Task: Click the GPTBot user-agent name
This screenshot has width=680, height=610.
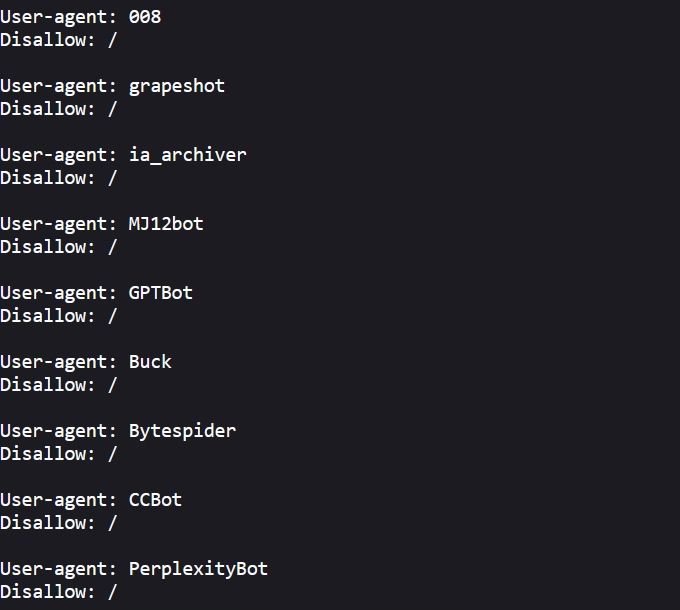Action: click(161, 293)
